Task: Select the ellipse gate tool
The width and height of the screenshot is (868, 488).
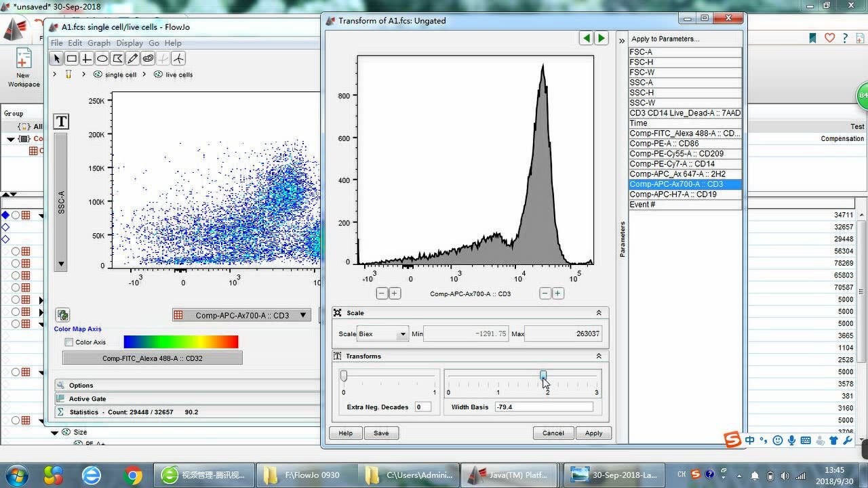Action: (x=102, y=58)
